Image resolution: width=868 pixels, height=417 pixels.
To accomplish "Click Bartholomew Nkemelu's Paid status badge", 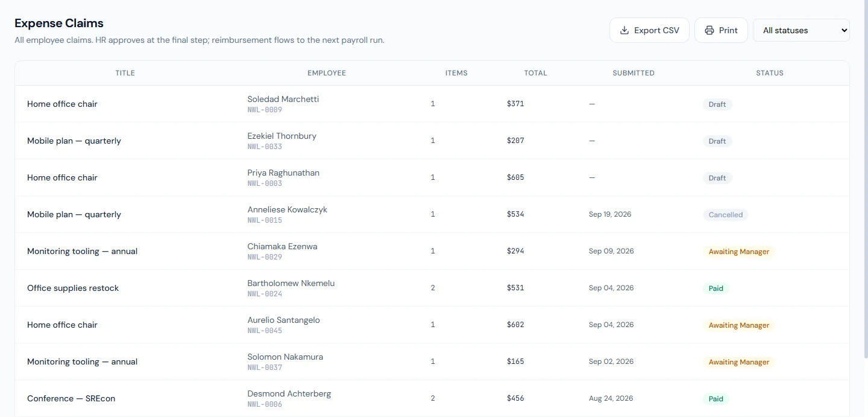I will (716, 288).
